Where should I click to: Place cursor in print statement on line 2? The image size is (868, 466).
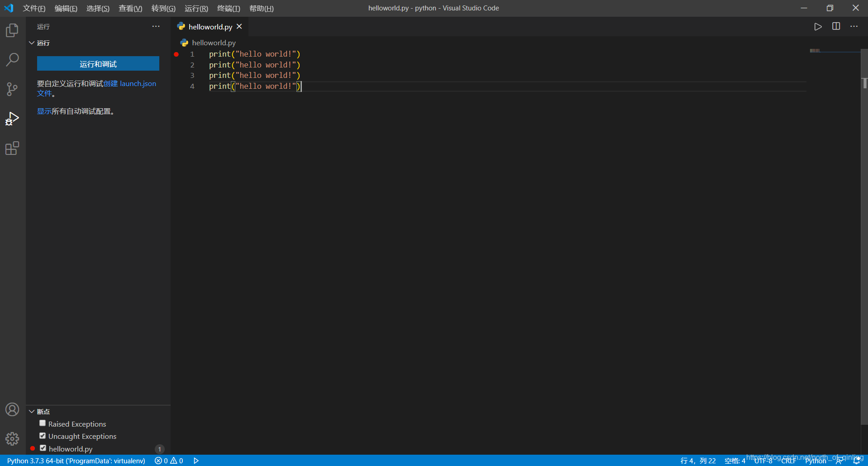tap(254, 65)
